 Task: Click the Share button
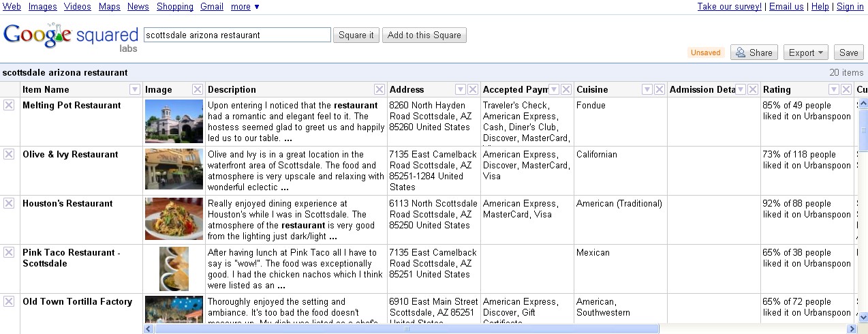(754, 52)
